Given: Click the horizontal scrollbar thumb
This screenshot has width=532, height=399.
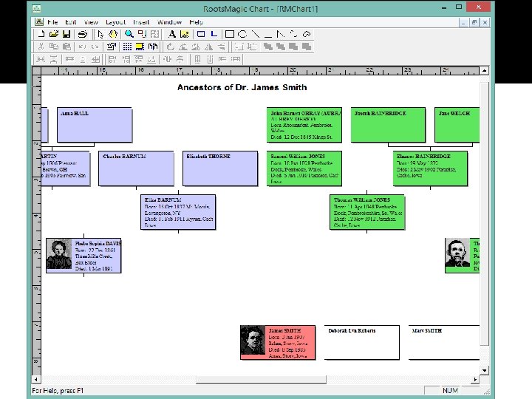Looking at the screenshot, I should (262, 379).
